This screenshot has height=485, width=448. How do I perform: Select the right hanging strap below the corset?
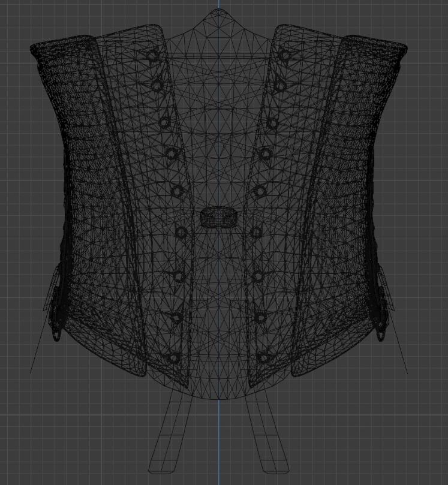tap(267, 432)
